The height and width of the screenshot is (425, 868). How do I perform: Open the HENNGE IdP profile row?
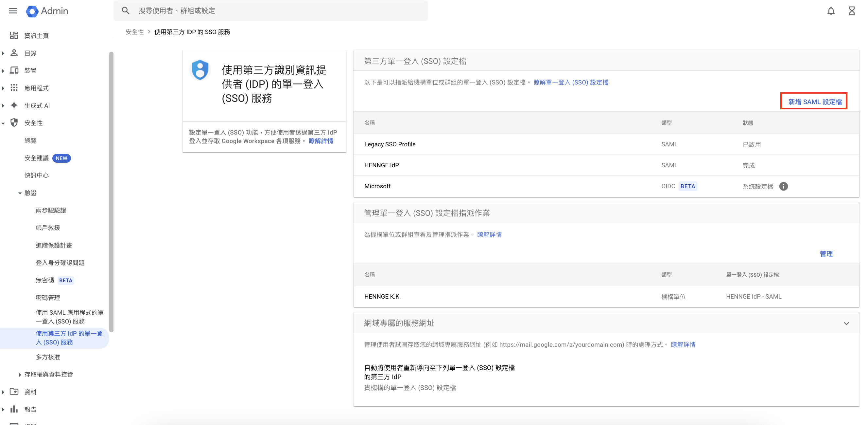[x=606, y=165]
